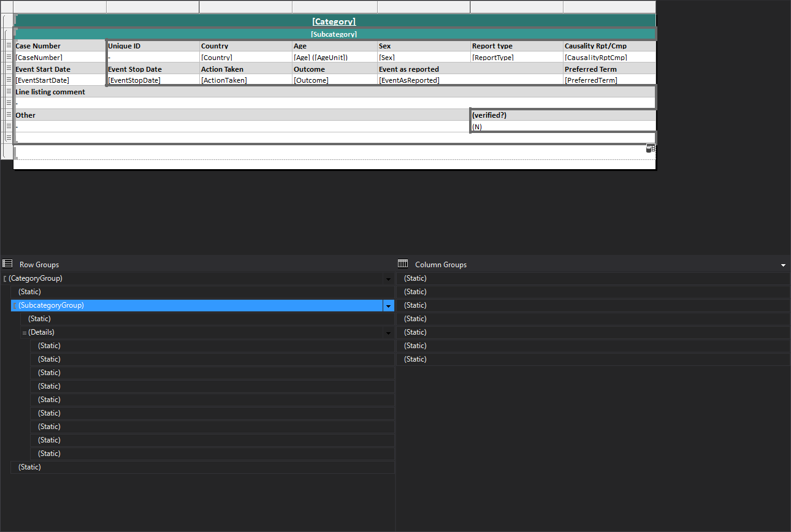The image size is (791, 532).
Task: Click row handle beside Line listing comment
Action: tap(9, 92)
